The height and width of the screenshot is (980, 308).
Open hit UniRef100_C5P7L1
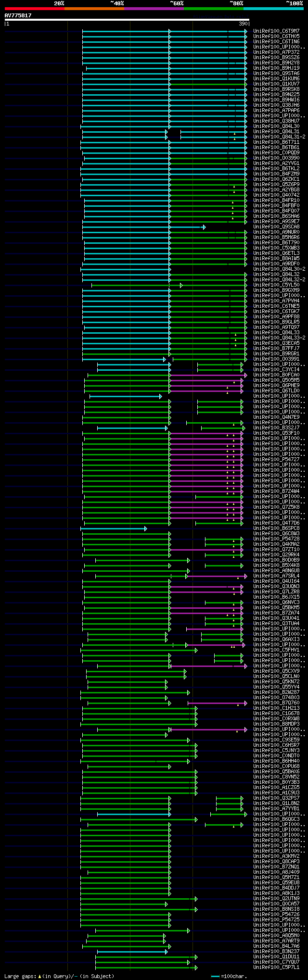click(276, 967)
